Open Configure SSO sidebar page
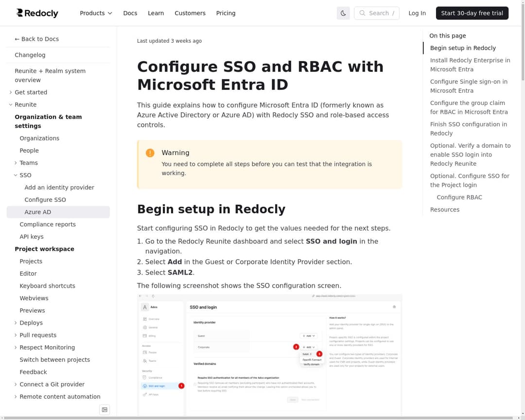The image size is (525, 420). coord(45,200)
